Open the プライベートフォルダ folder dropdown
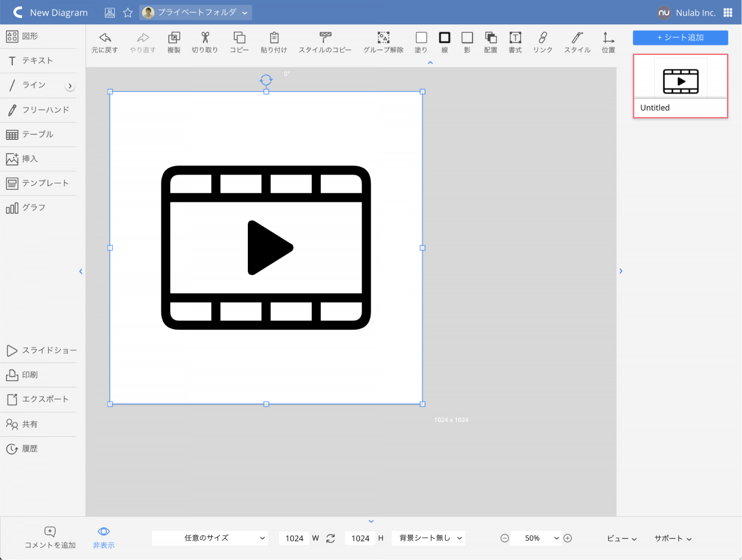The image size is (742, 560). (x=196, y=13)
